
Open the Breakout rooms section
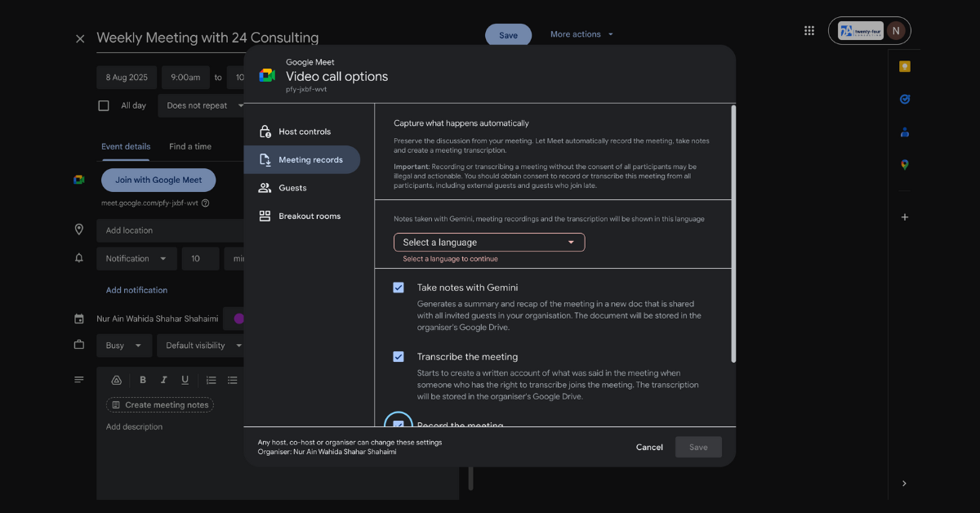pyautogui.click(x=309, y=216)
